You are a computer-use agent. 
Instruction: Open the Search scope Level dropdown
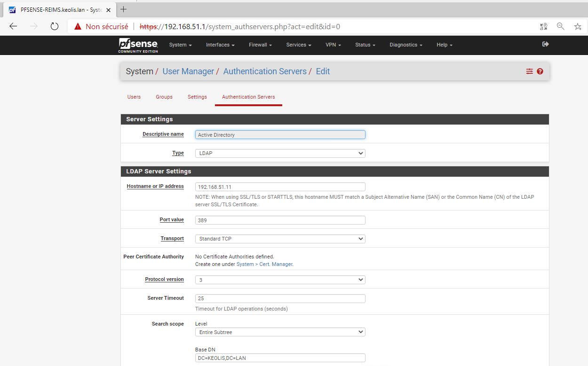(280, 332)
